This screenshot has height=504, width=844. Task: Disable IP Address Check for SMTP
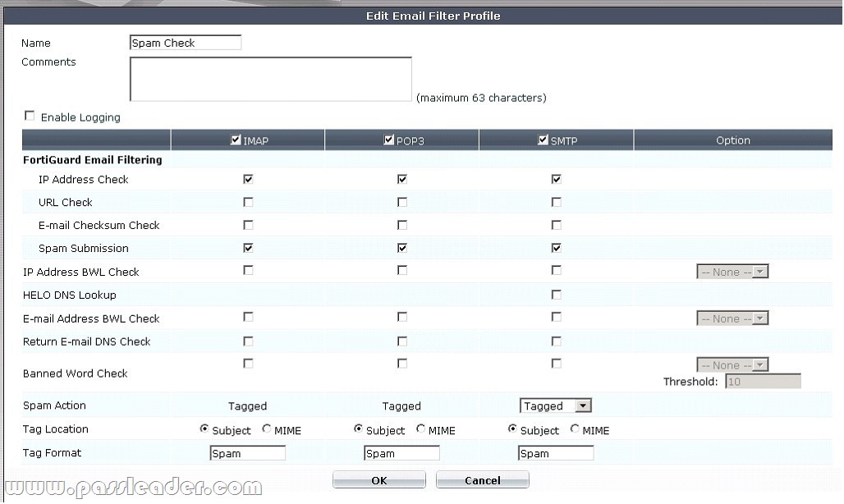tap(556, 179)
